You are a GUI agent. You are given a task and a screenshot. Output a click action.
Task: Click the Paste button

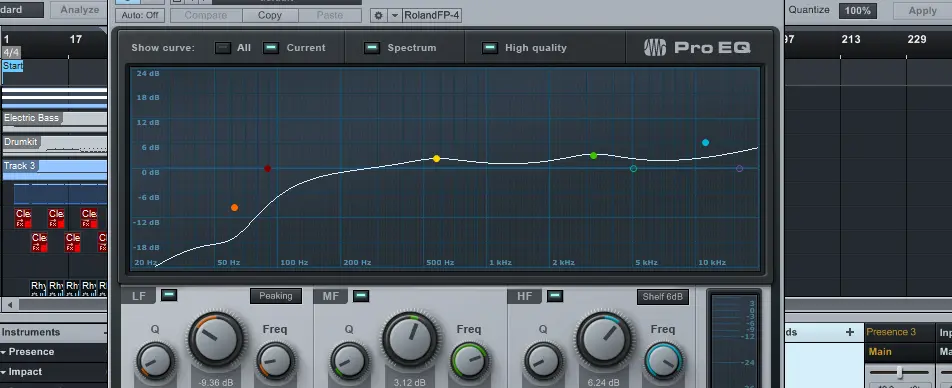[330, 15]
